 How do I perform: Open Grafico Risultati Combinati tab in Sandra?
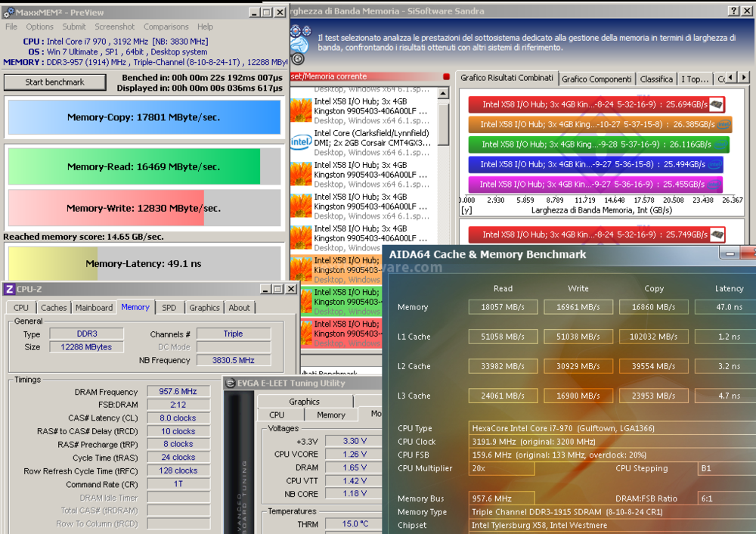507,78
